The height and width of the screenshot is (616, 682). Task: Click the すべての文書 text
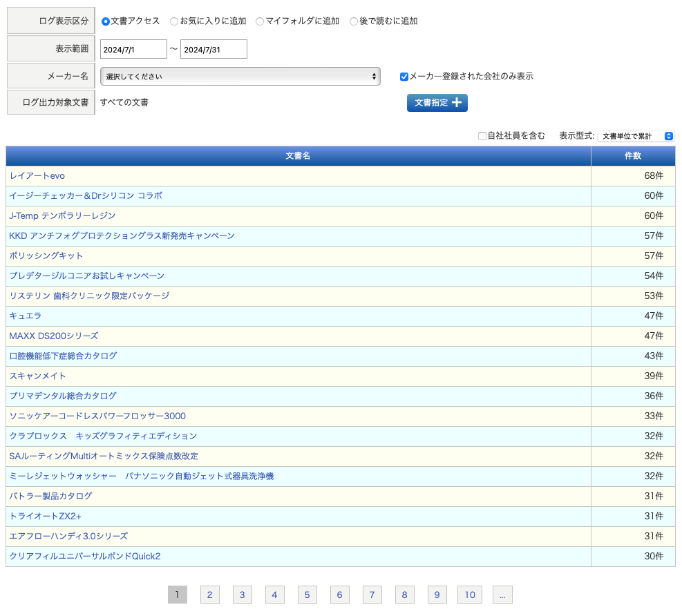click(x=124, y=103)
